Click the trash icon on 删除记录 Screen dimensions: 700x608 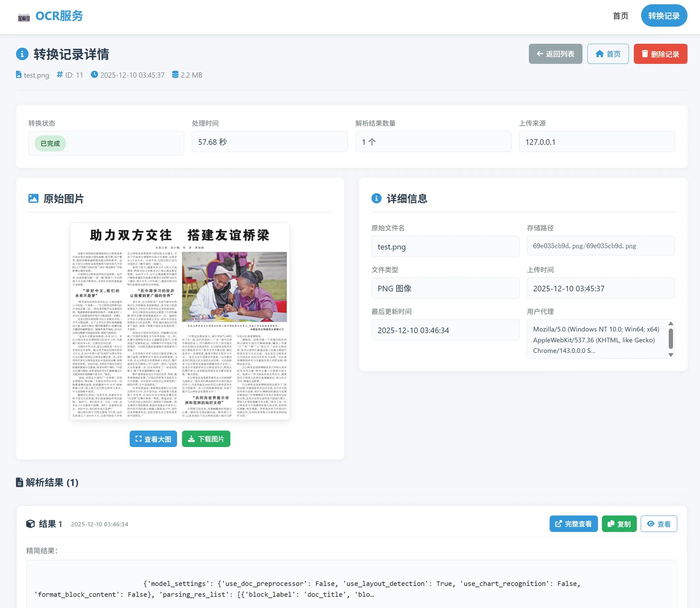pos(645,54)
